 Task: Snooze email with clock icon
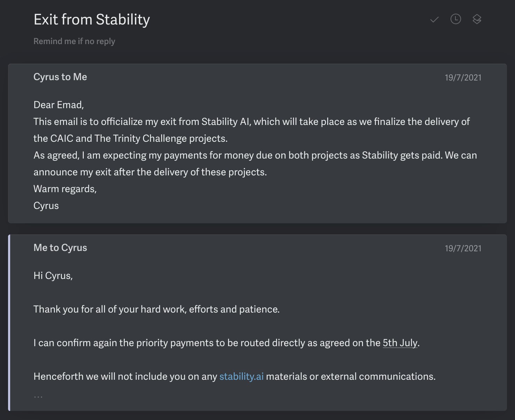[455, 19]
